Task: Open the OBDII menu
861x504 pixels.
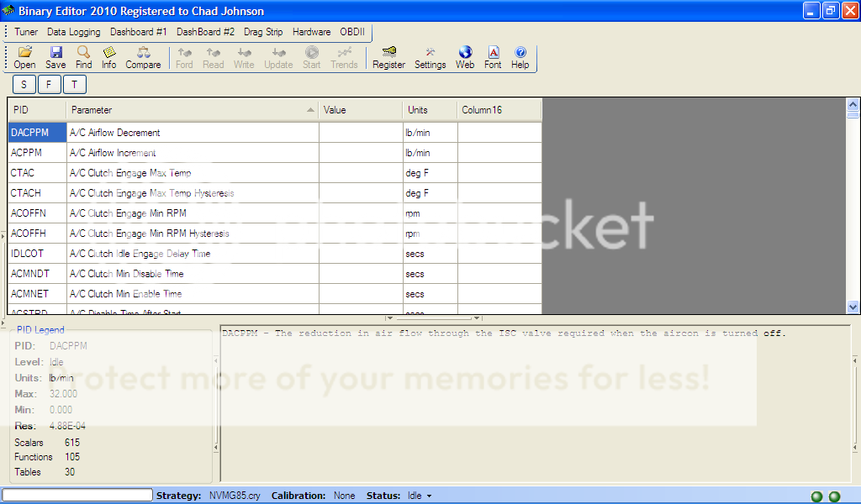Action: point(352,32)
